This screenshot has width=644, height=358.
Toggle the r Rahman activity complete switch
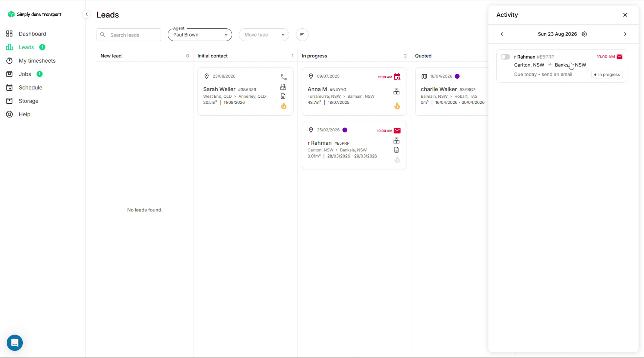pyautogui.click(x=505, y=57)
